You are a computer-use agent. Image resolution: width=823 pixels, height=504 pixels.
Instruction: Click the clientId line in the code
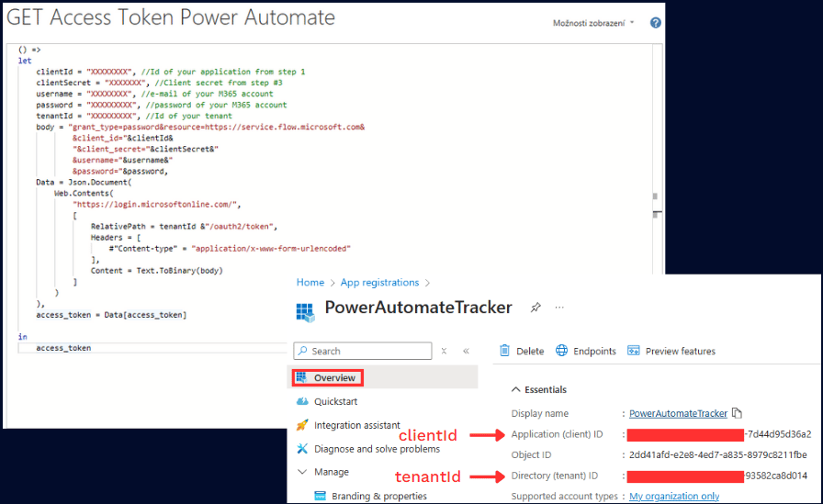(x=171, y=72)
